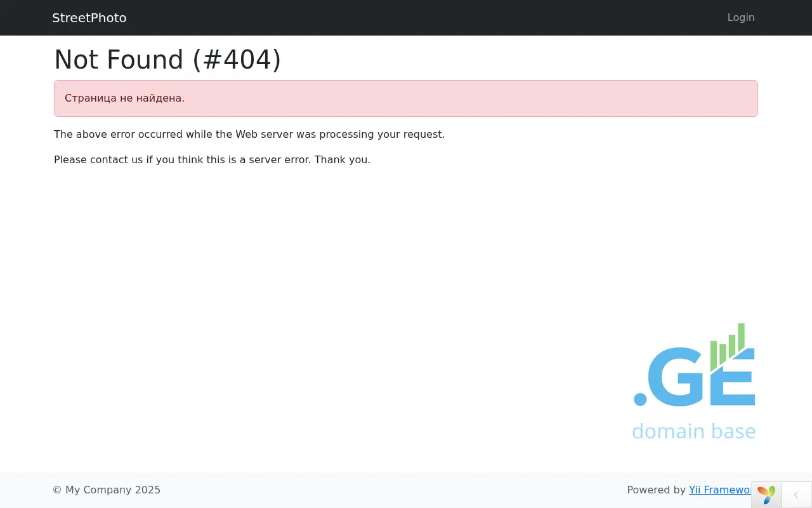Click the Yii debug toolbar logo icon
Viewport: 812px width, 508px height.
(x=766, y=494)
